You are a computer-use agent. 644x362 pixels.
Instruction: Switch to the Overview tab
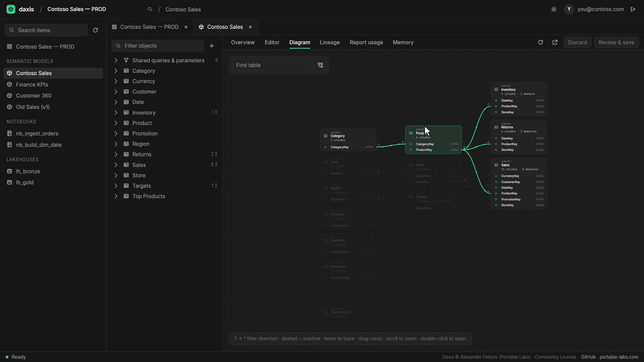click(243, 43)
